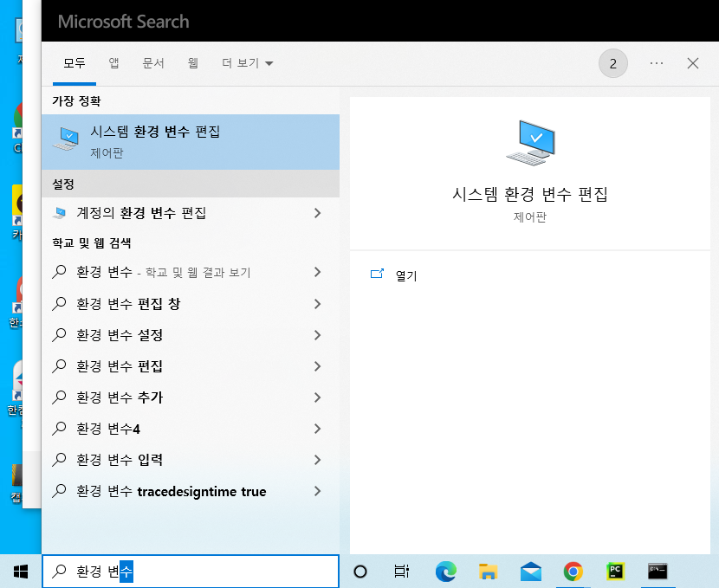Viewport: 719px width, 588px height.
Task: Open the Windows Start menu
Action: [21, 572]
